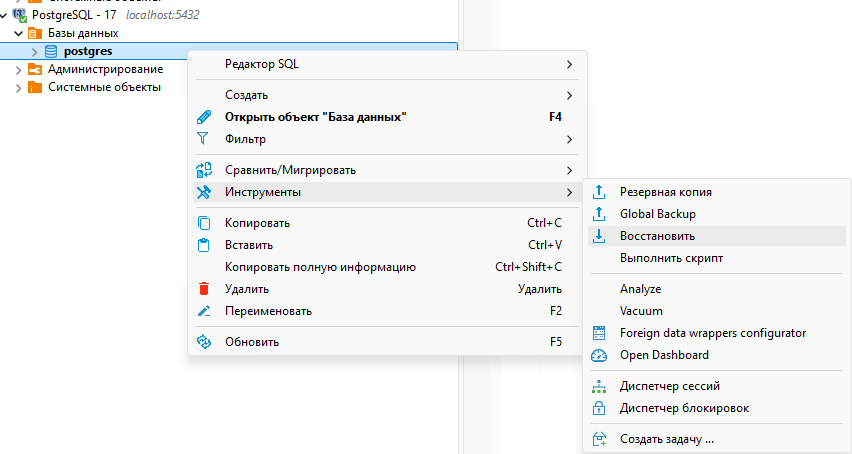Collapse the Базы данных tree node
The width and height of the screenshot is (852, 454).
click(x=18, y=34)
